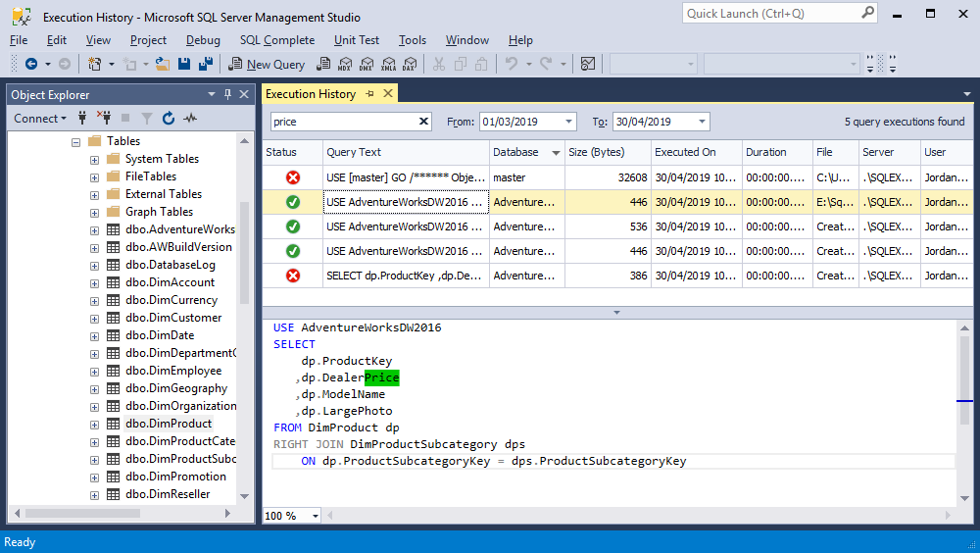Select the dbo.DimReseller table
This screenshot has width=980, height=553.
168,494
